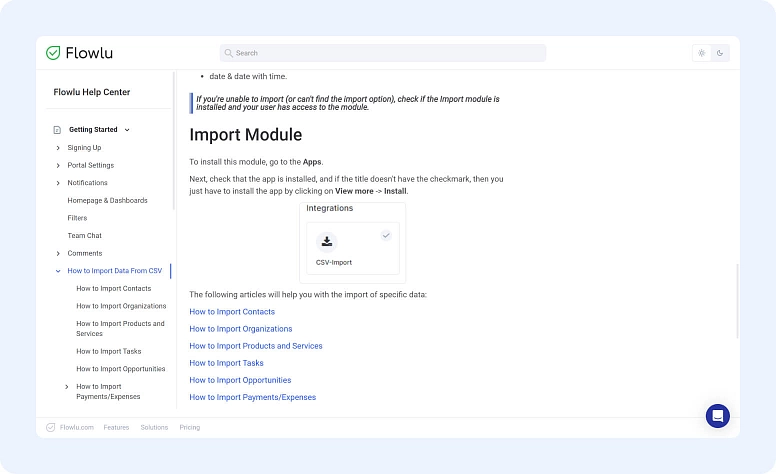Open Pricing footer link
The image size is (776, 474).
click(190, 427)
